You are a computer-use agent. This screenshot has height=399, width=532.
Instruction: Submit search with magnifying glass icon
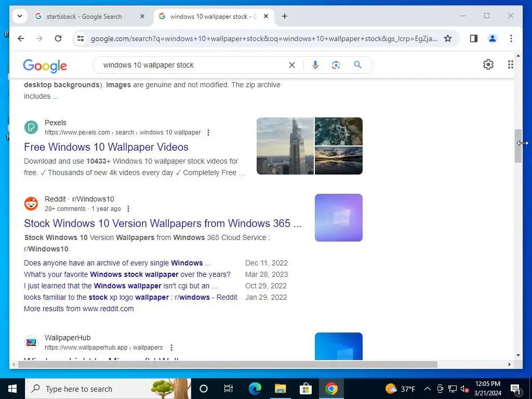click(x=357, y=65)
